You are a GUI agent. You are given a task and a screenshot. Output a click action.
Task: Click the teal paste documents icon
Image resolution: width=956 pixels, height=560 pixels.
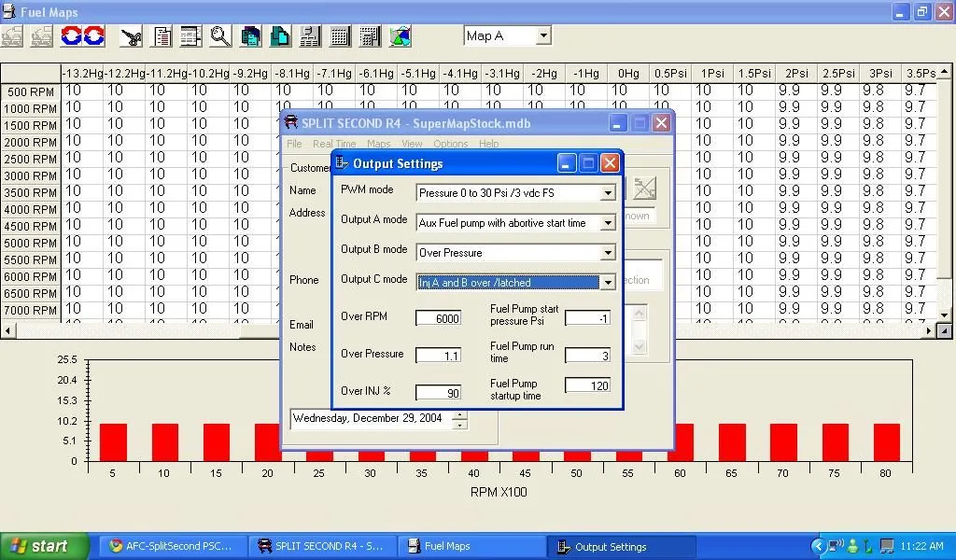[x=280, y=36]
